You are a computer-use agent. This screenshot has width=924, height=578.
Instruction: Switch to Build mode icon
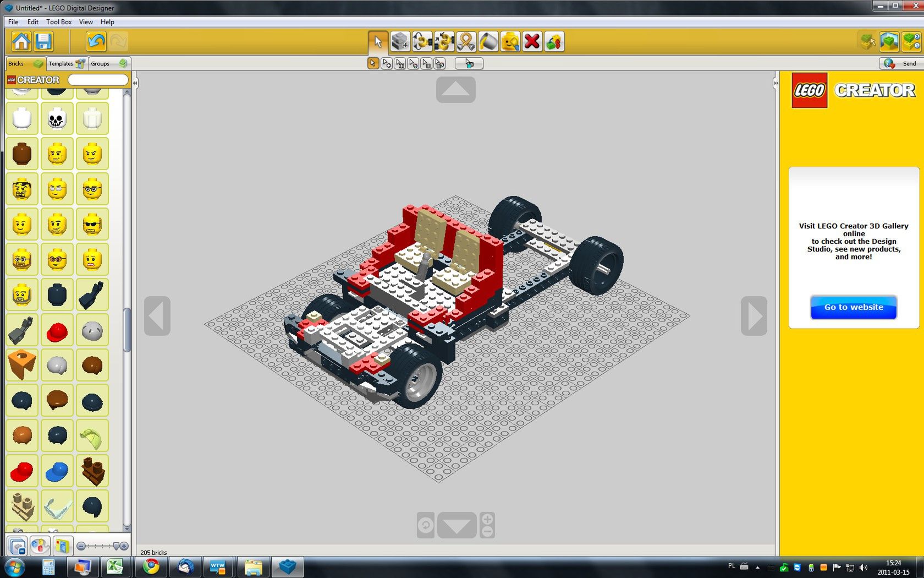coord(868,42)
